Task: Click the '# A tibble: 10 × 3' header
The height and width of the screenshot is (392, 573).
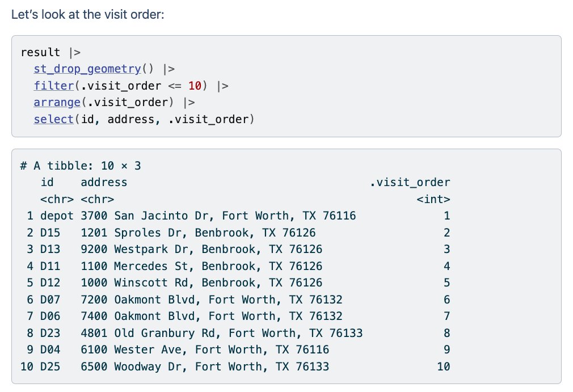Action: pyautogui.click(x=81, y=166)
